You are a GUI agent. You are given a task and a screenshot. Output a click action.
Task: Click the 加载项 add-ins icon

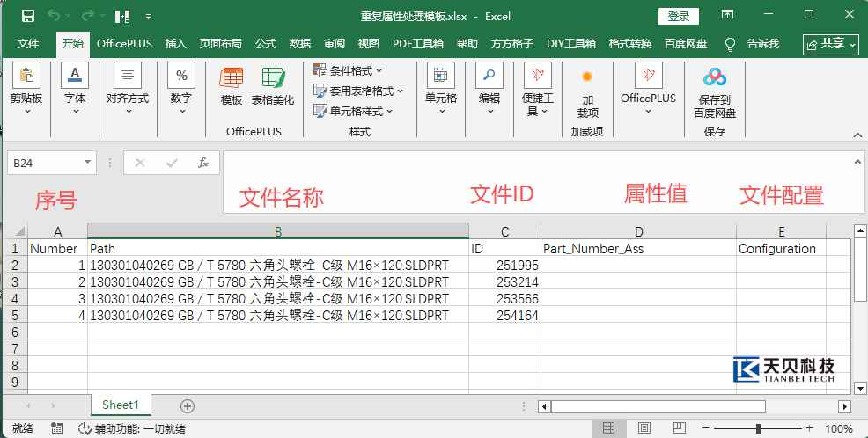587,77
